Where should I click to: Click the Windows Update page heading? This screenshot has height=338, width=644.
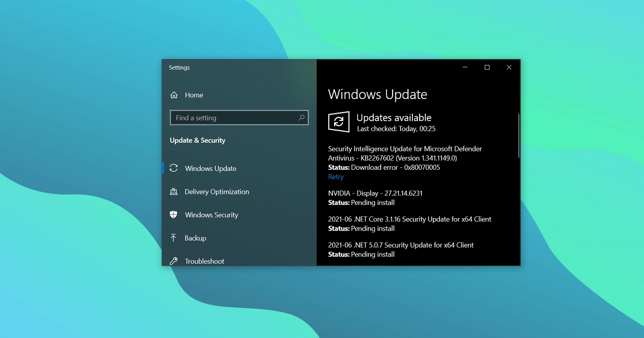pyautogui.click(x=378, y=94)
